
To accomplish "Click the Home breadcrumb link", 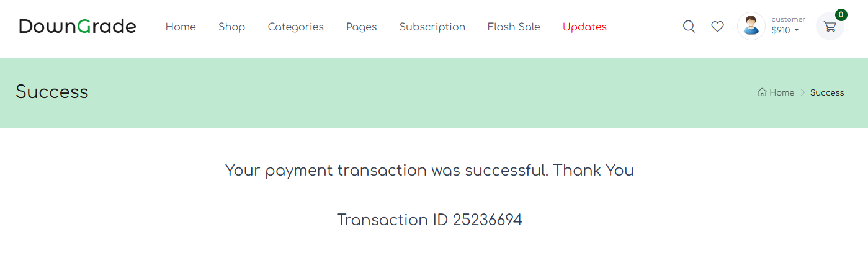I will coord(782,92).
